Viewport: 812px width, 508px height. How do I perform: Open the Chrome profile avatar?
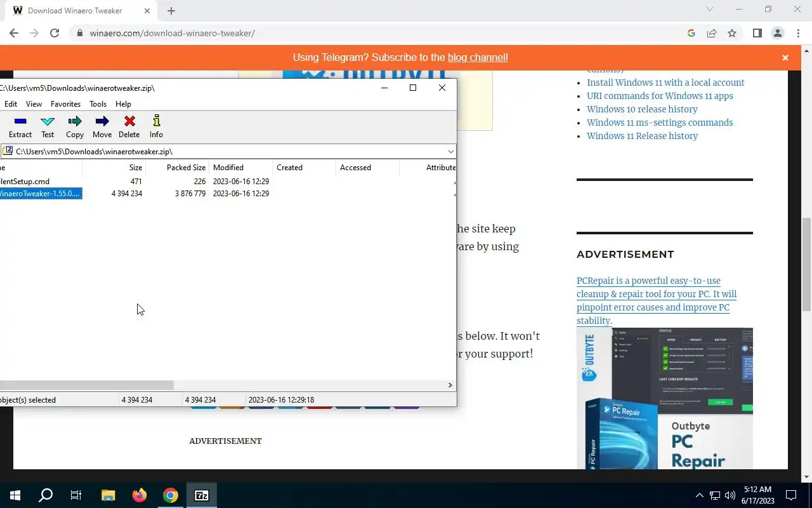tap(778, 33)
